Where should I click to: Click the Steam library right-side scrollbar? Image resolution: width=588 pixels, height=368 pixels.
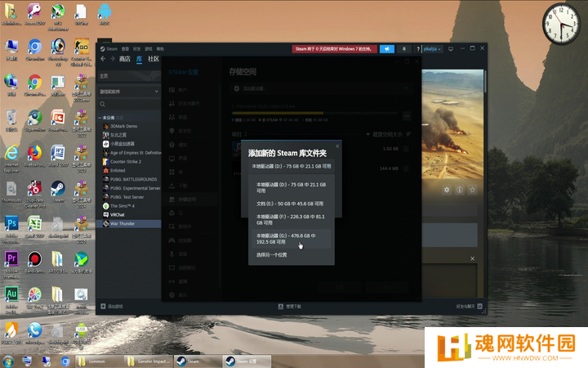485,81
